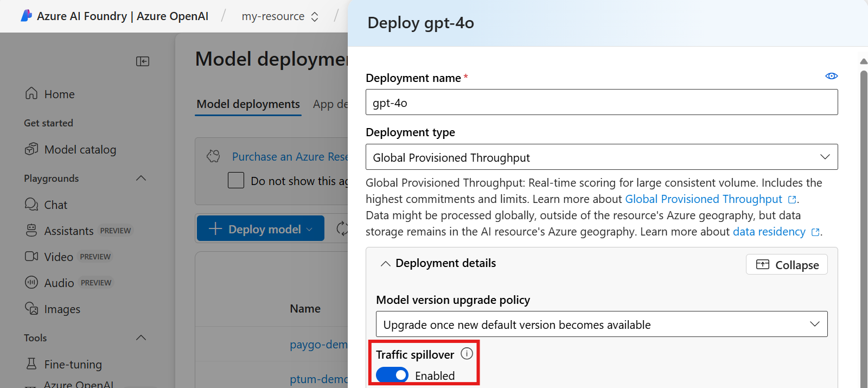868x388 pixels.
Task: Open the Chat playground
Action: pos(55,205)
